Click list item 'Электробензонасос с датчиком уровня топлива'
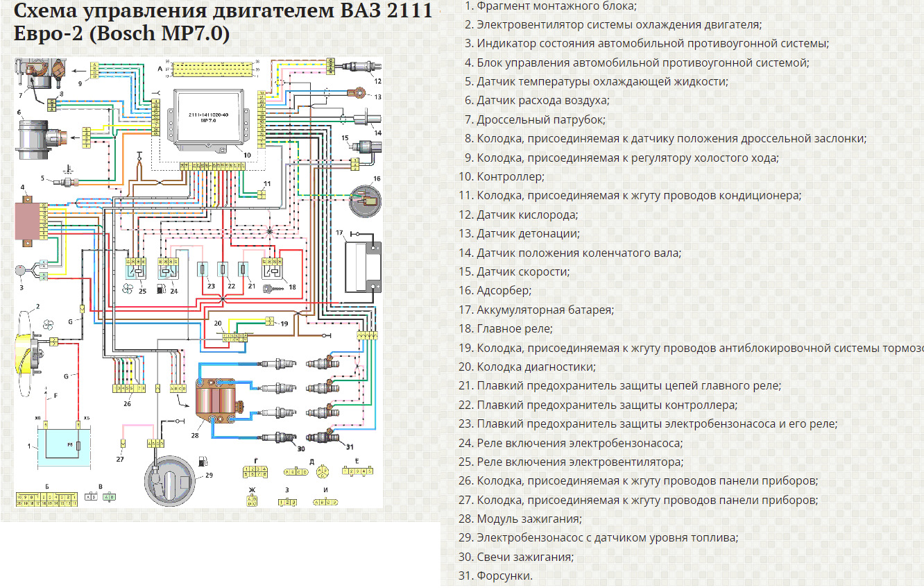The image size is (924, 588). [x=608, y=537]
